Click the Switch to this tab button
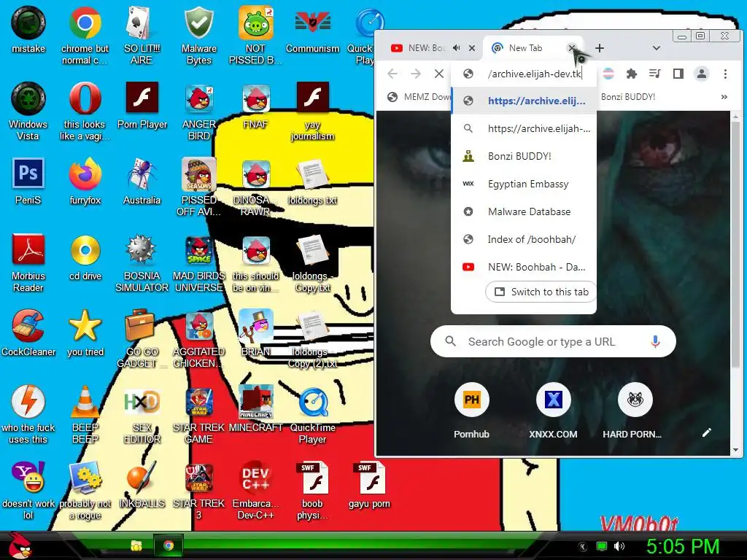Viewport: 747px width, 560px height. 542,292
